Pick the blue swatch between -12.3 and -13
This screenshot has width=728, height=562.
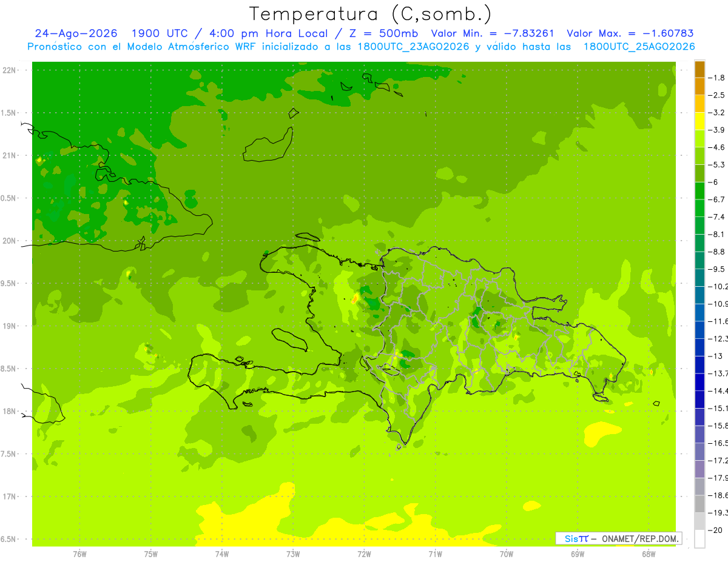(699, 347)
